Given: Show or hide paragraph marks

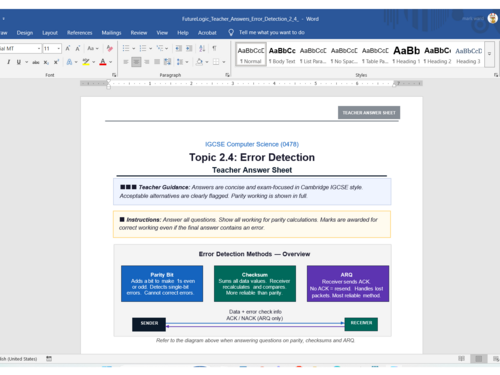Looking at the screenshot, I should coord(214,49).
